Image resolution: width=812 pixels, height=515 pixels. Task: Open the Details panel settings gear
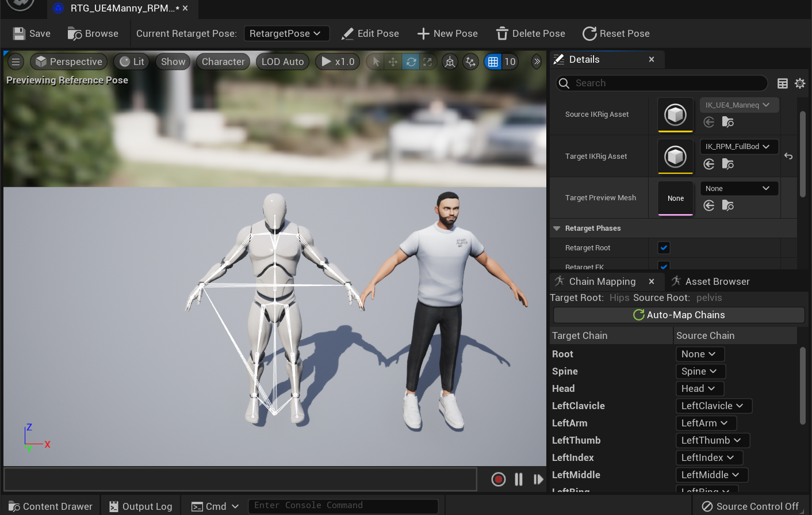point(800,83)
